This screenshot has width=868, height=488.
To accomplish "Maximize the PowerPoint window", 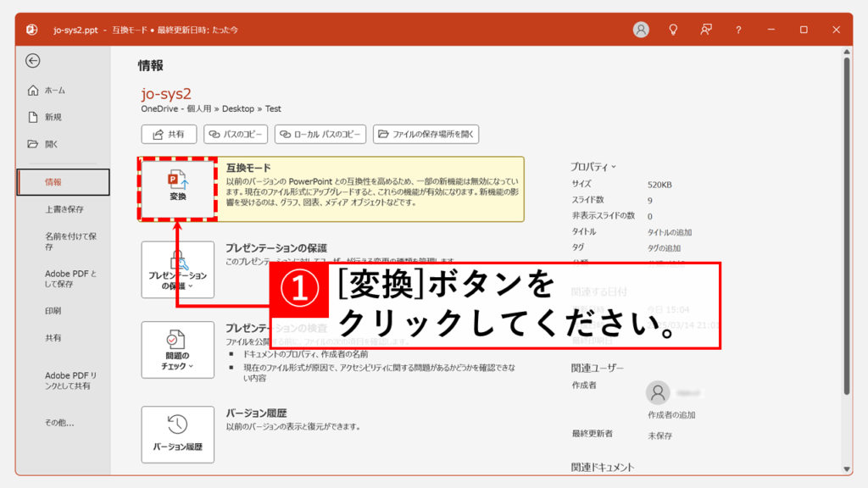I will coord(804,30).
